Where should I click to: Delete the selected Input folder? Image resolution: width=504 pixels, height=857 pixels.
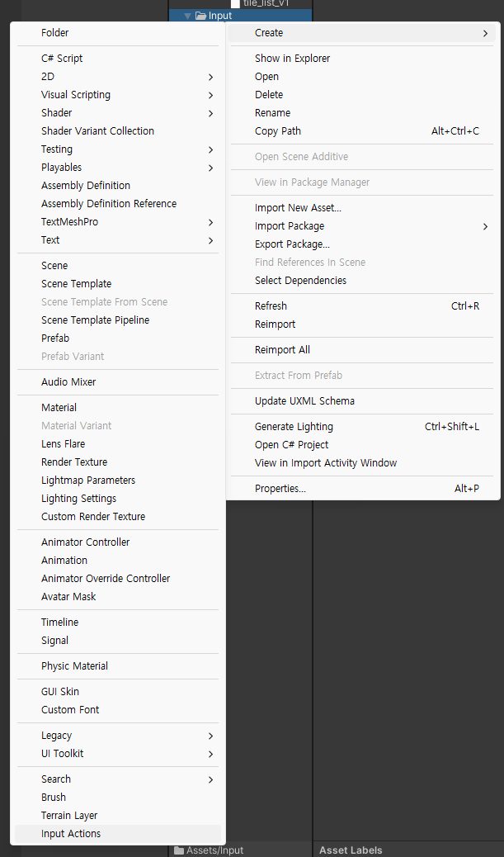[x=362, y=95]
